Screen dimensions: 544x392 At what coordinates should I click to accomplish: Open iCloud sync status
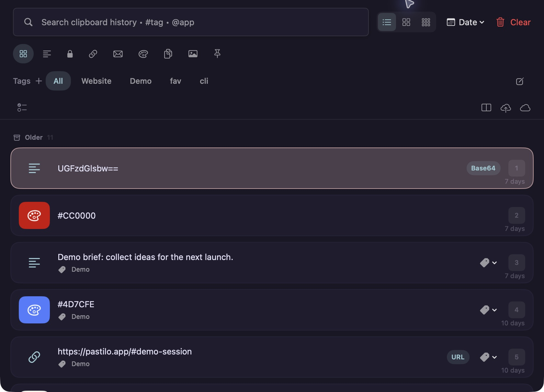pos(525,108)
